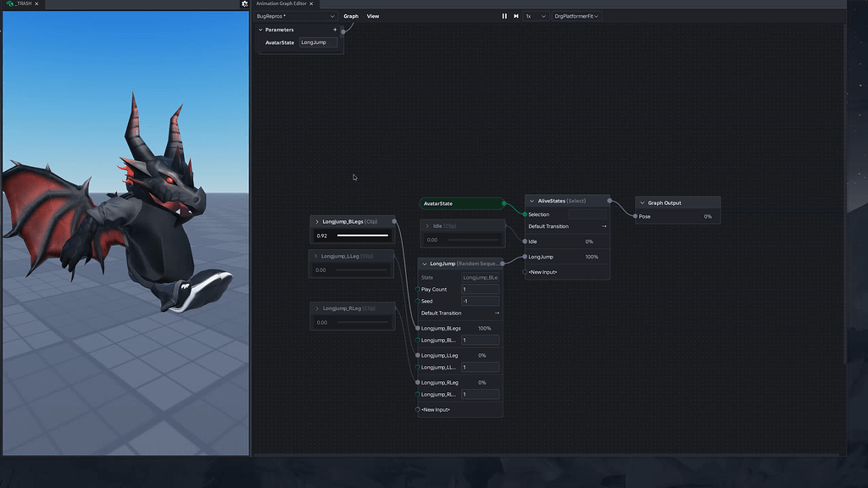The width and height of the screenshot is (868, 488).
Task: Open LongJump node Default Transition arrow
Action: click(x=497, y=313)
